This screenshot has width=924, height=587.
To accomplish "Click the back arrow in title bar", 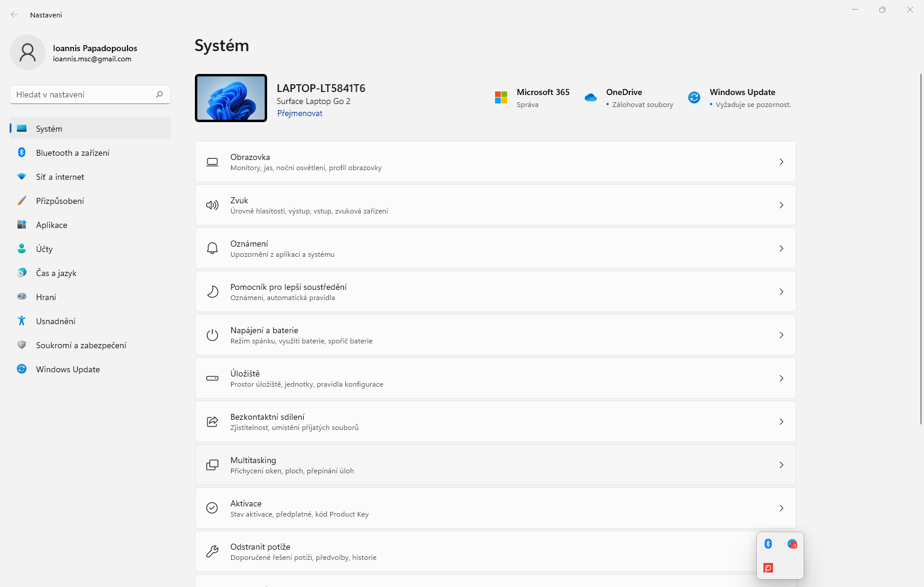I will (14, 14).
